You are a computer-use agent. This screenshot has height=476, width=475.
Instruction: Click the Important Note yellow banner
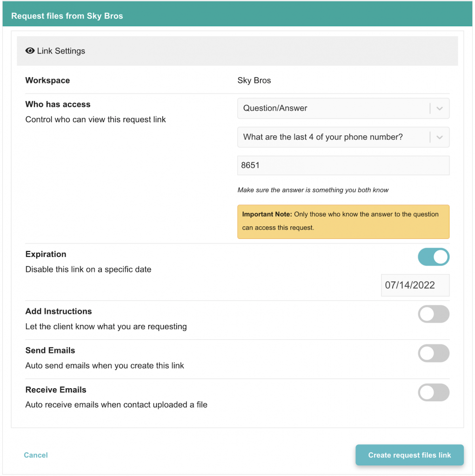(343, 221)
